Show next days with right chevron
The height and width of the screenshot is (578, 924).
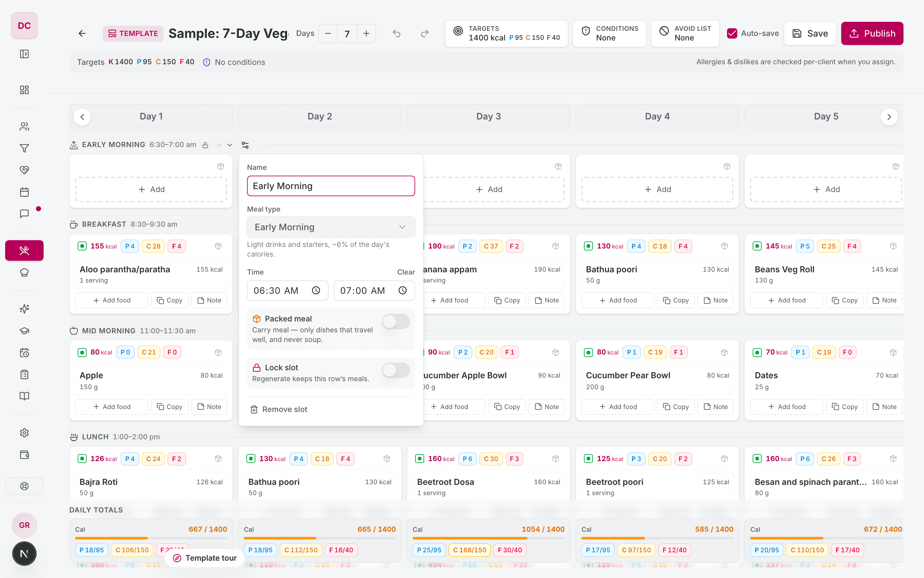(x=889, y=117)
